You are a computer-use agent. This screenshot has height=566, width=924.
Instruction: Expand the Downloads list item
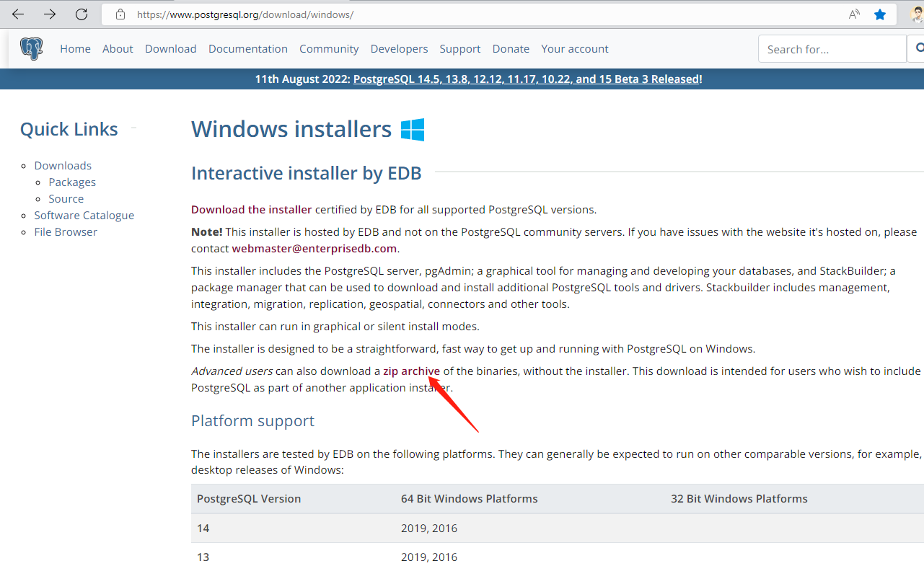tap(63, 165)
